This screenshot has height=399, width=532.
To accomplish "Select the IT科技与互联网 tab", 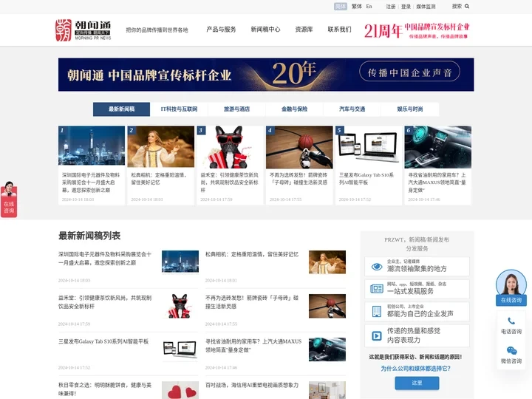I will tap(179, 109).
